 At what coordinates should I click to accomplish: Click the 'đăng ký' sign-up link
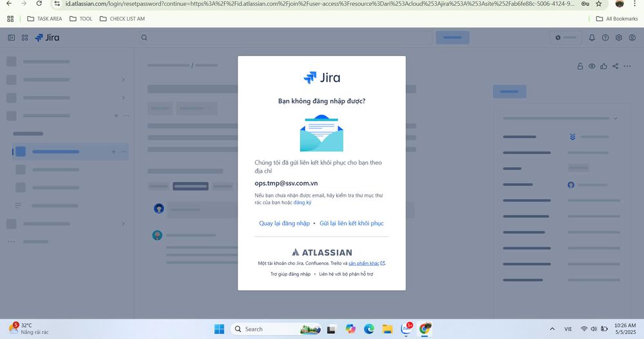302,203
